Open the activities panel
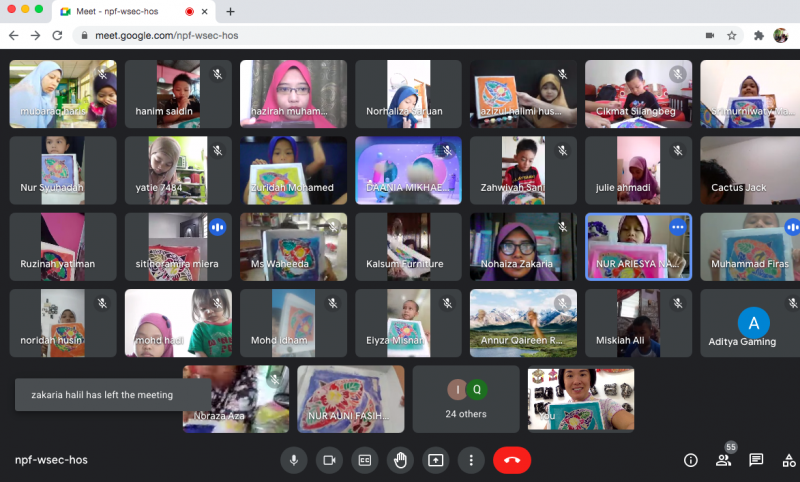800x482 pixels. click(x=788, y=460)
